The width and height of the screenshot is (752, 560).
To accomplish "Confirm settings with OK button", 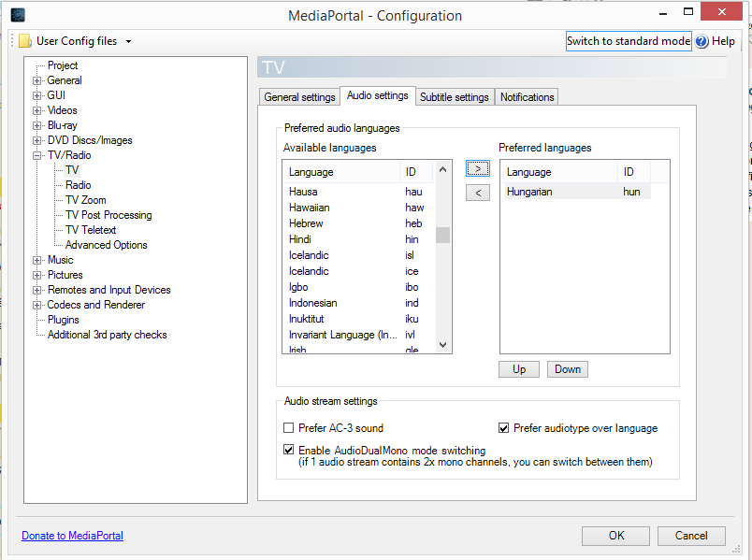I will click(x=615, y=536).
